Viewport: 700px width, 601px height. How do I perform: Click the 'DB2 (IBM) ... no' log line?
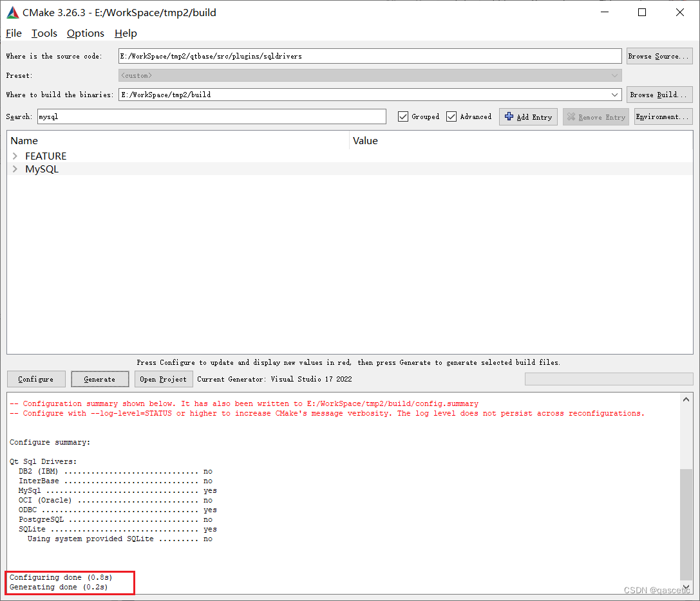click(x=116, y=471)
